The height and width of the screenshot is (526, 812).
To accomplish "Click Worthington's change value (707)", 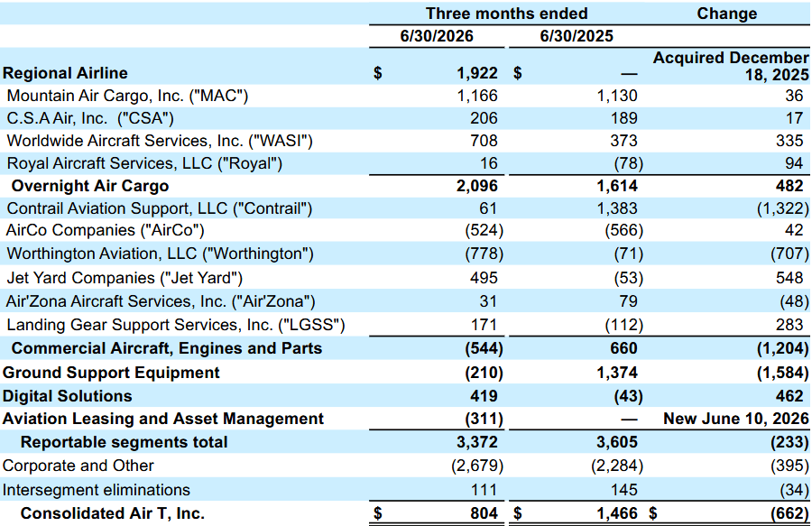I will coord(789,254).
